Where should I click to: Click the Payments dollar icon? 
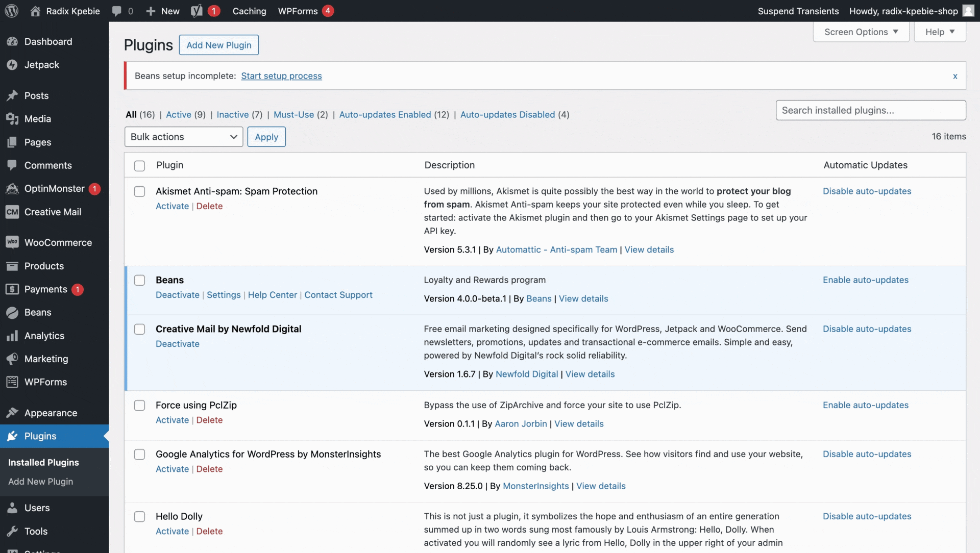pos(12,289)
